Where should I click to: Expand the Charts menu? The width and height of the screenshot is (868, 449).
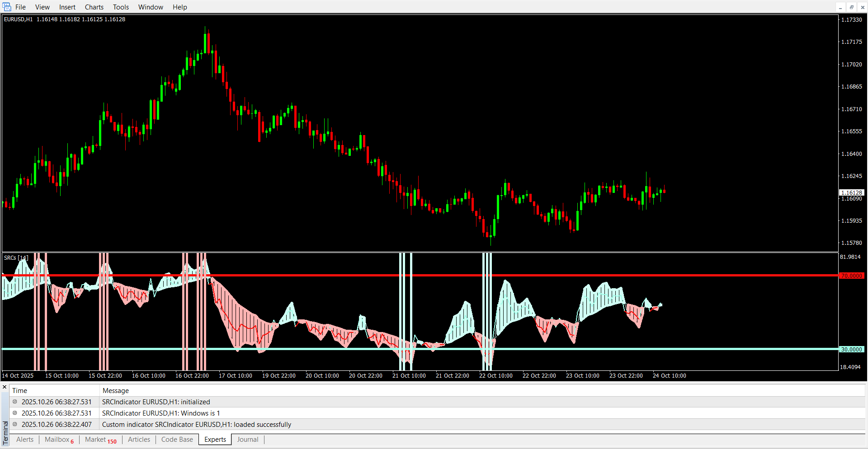coord(94,7)
